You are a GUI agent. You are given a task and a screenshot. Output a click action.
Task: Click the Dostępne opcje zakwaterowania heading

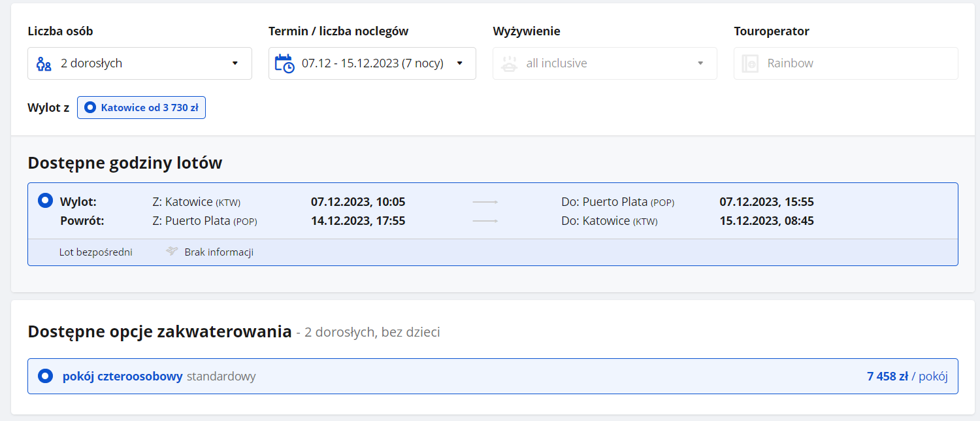point(159,331)
